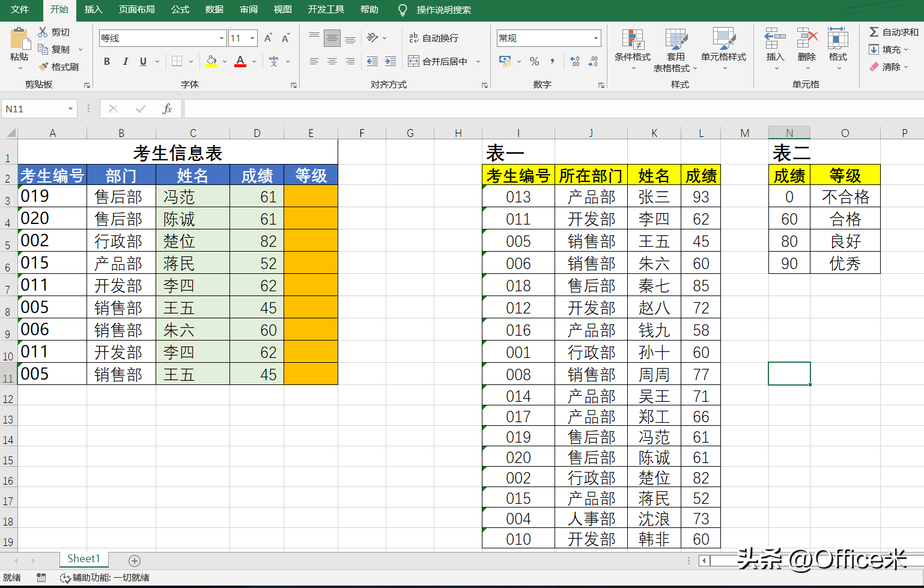Apply cell borders with the border icon

coord(177,61)
